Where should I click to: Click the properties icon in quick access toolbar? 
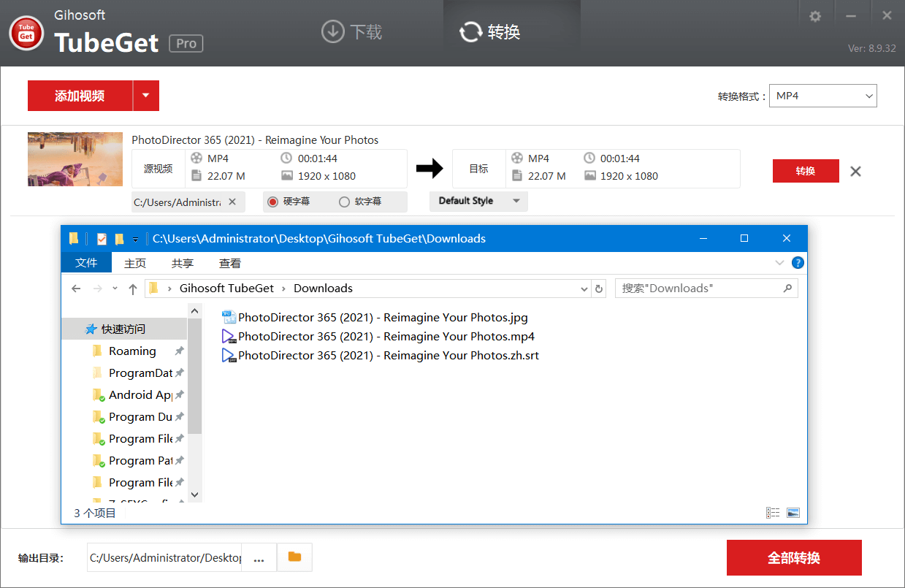[101, 238]
